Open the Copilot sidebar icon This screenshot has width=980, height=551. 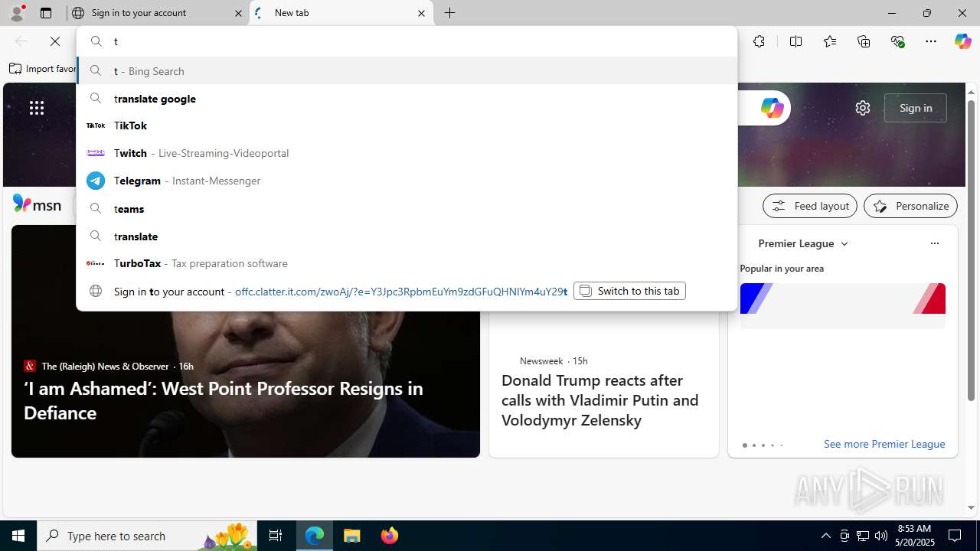click(962, 41)
